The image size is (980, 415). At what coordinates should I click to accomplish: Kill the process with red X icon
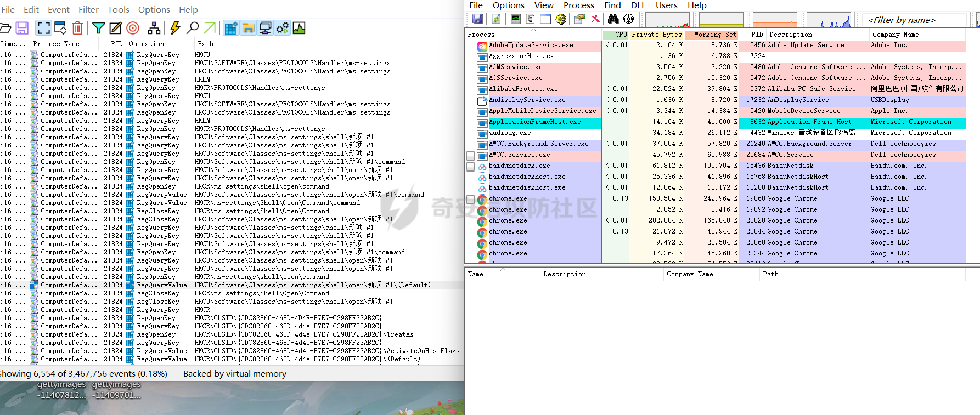(595, 19)
